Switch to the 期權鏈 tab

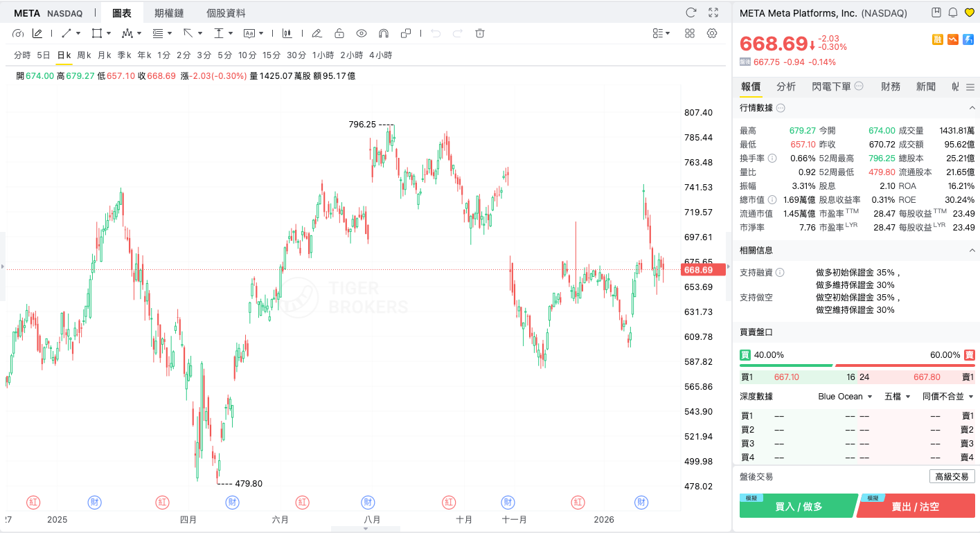coord(169,13)
